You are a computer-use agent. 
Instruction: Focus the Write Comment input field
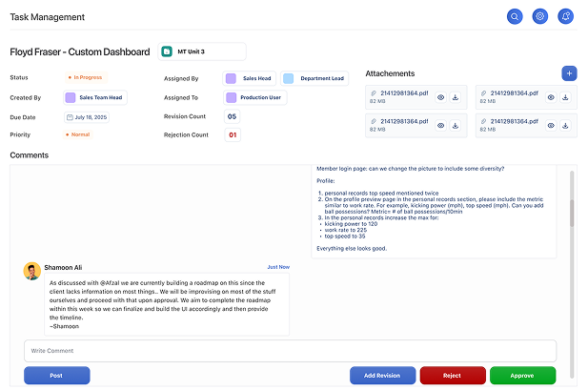coord(290,351)
